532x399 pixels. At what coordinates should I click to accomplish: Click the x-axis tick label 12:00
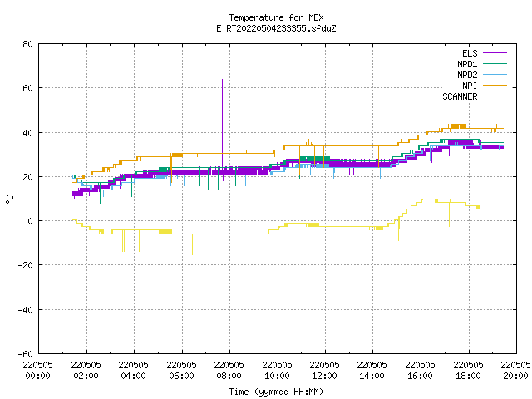click(x=325, y=376)
